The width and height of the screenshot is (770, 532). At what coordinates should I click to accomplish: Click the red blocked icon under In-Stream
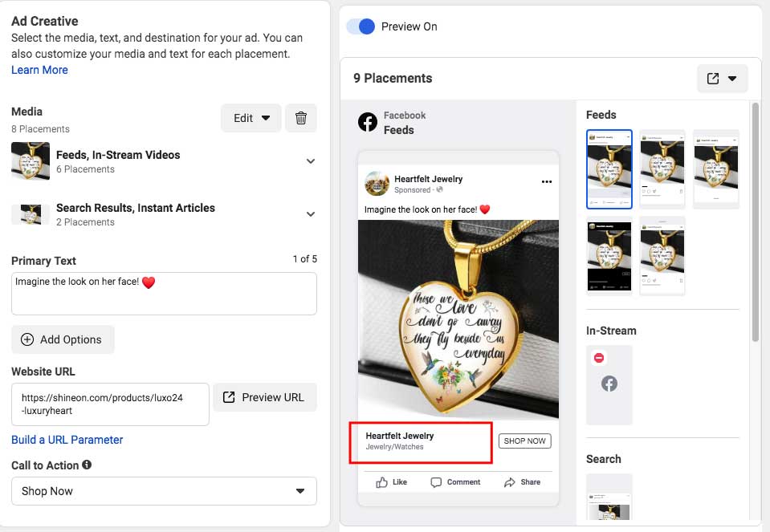coord(599,358)
